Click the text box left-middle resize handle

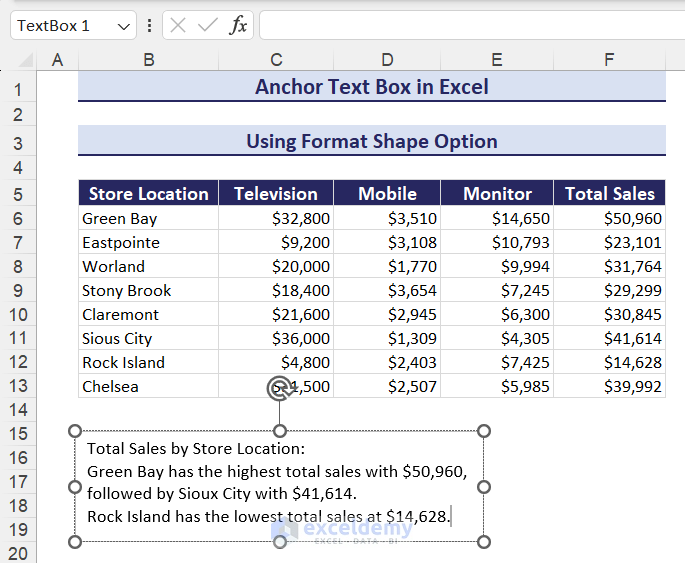tap(75, 487)
